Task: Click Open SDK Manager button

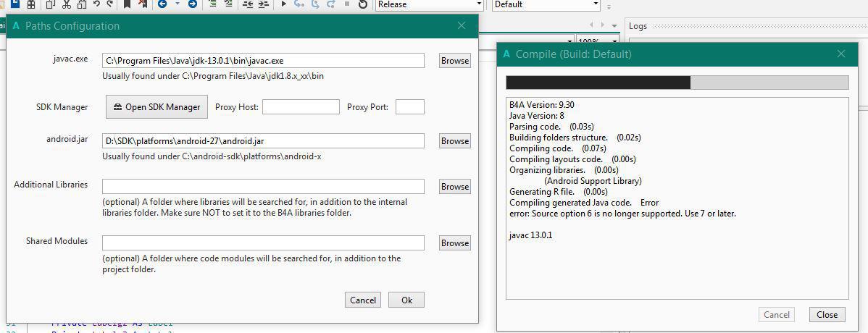Action: click(x=157, y=107)
